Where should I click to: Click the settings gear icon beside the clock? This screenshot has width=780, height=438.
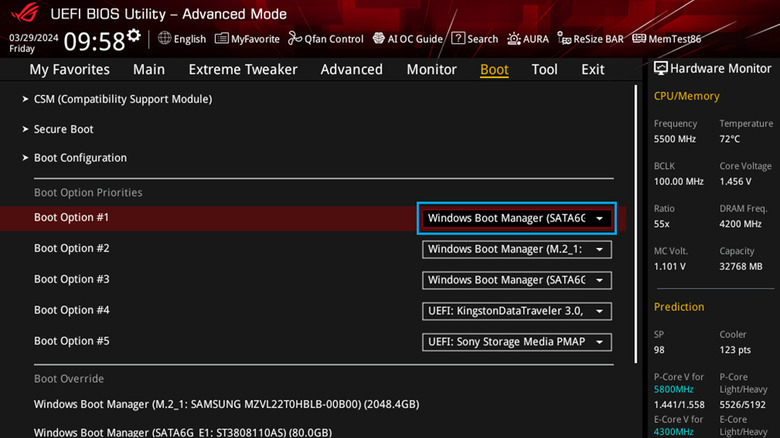(x=133, y=35)
